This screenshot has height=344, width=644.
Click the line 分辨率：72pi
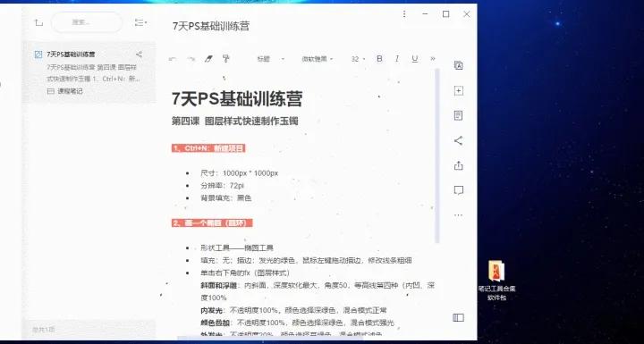(x=222, y=186)
